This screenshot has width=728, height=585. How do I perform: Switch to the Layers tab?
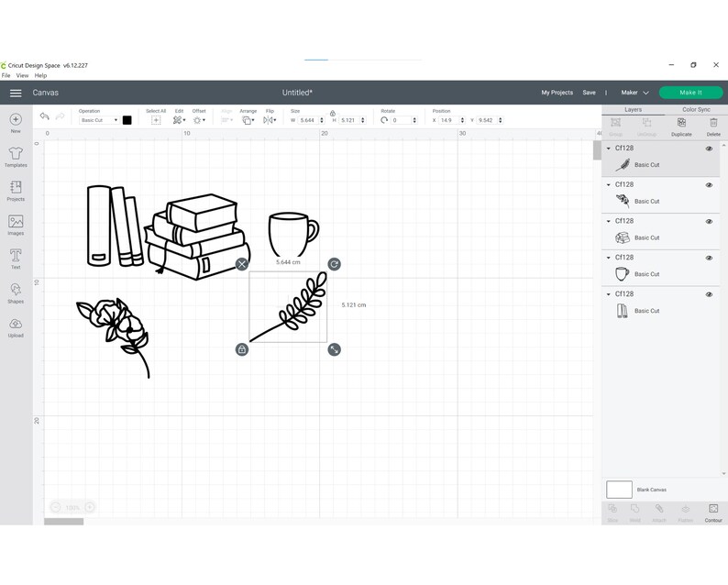coord(633,109)
